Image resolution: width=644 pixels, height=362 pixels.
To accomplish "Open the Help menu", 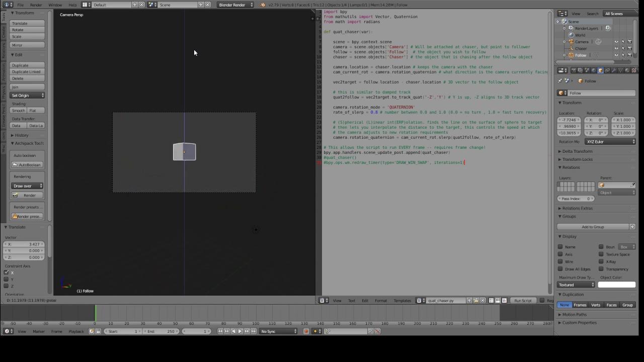I will [x=72, y=5].
